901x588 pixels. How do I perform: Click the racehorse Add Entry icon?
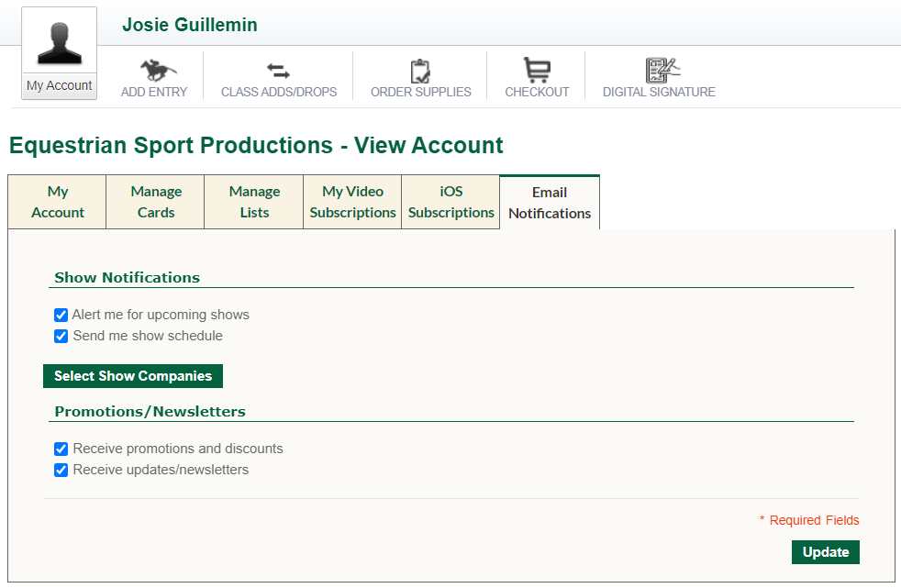158,70
